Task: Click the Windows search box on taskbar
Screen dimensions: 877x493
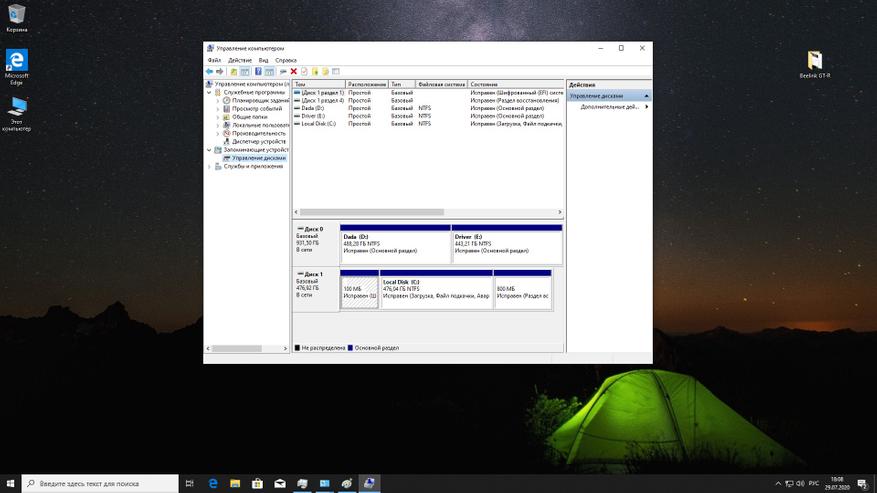Action: tap(100, 484)
